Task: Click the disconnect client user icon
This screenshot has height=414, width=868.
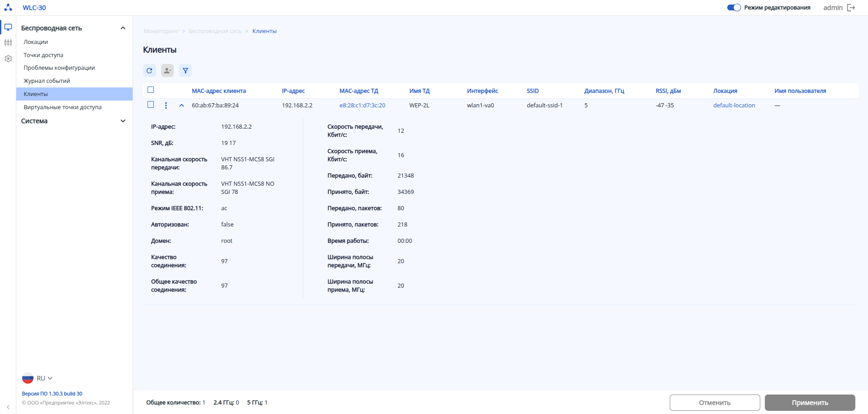Action: [167, 71]
